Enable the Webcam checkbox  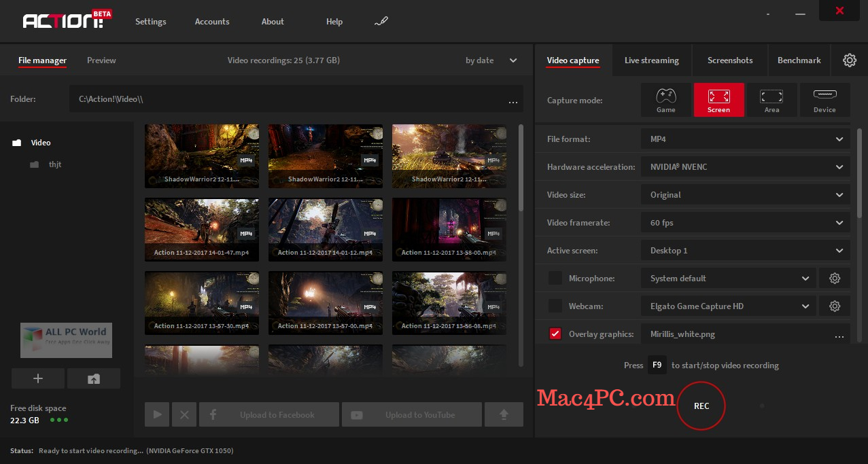(x=555, y=306)
